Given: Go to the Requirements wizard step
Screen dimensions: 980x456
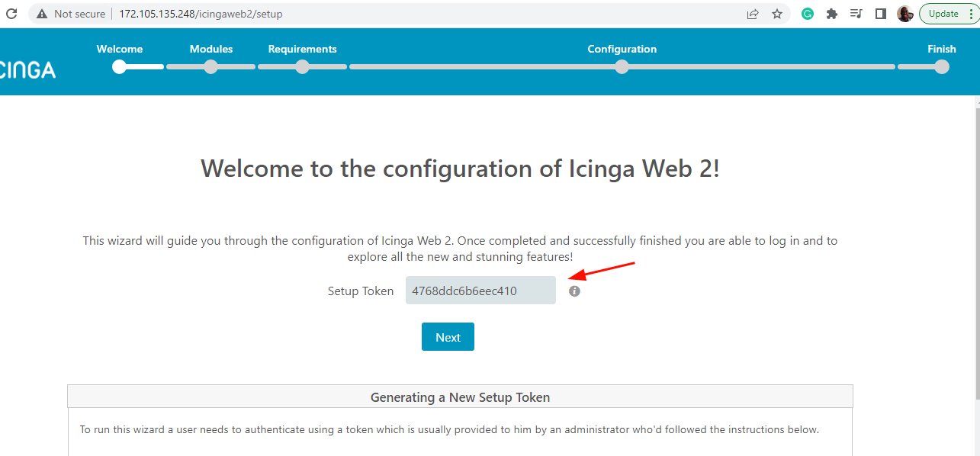Looking at the screenshot, I should coord(302,49).
